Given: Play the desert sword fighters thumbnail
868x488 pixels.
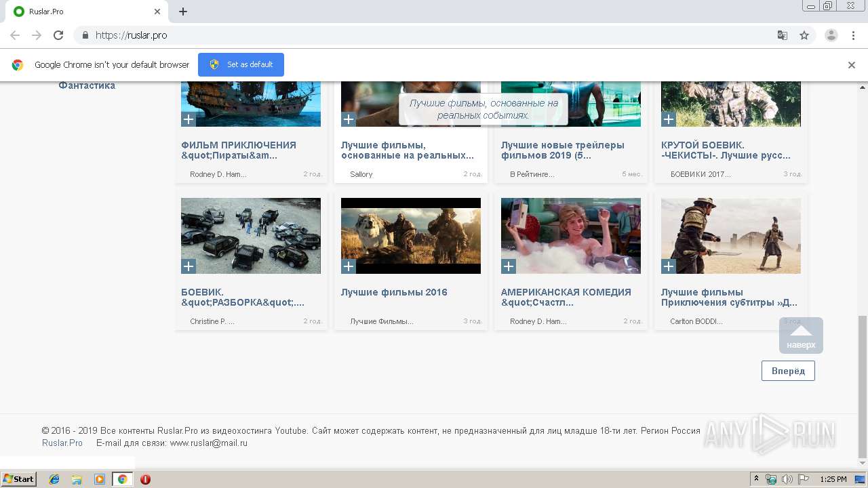Looking at the screenshot, I should pos(731,236).
